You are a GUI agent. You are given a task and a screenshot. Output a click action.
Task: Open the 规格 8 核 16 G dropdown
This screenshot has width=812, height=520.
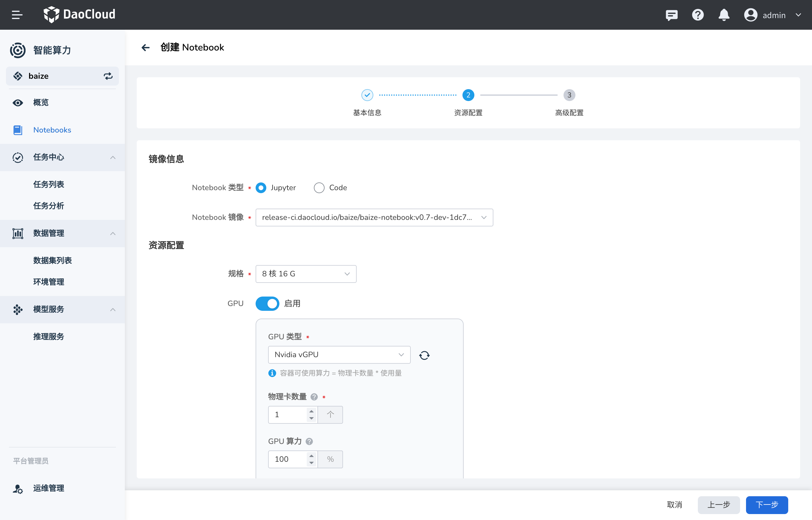click(x=306, y=274)
